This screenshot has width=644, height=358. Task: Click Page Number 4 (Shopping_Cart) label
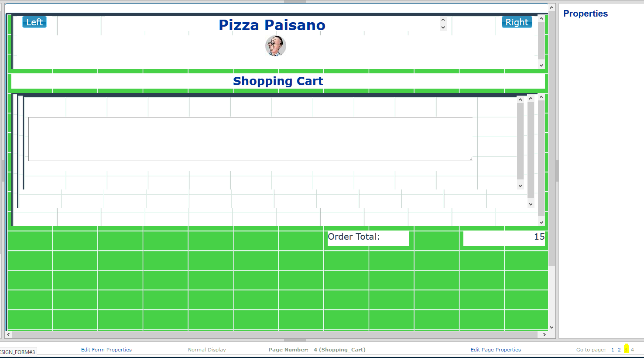point(317,350)
